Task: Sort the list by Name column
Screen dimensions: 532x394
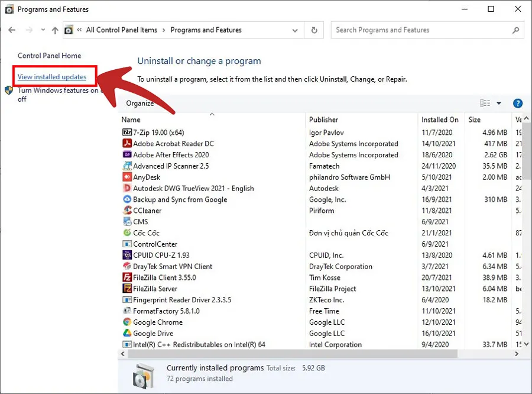Action: (131, 120)
